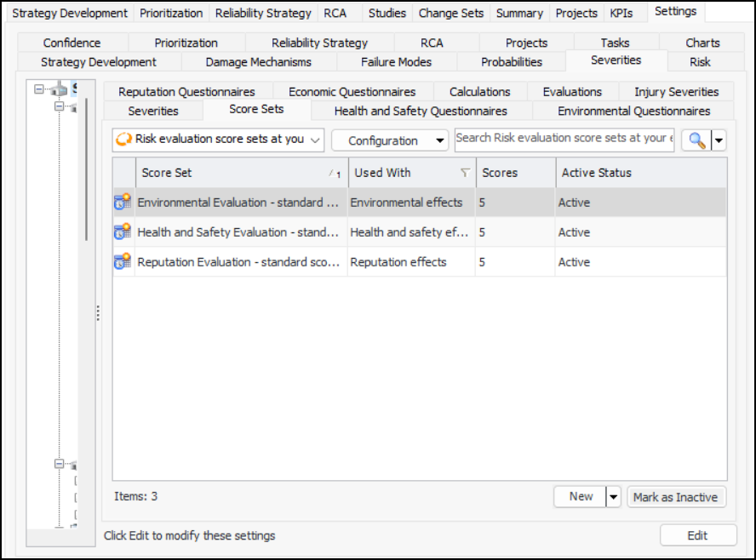Viewport: 756px width, 560px height.
Task: Open the Evaluations tab
Action: click(x=572, y=92)
